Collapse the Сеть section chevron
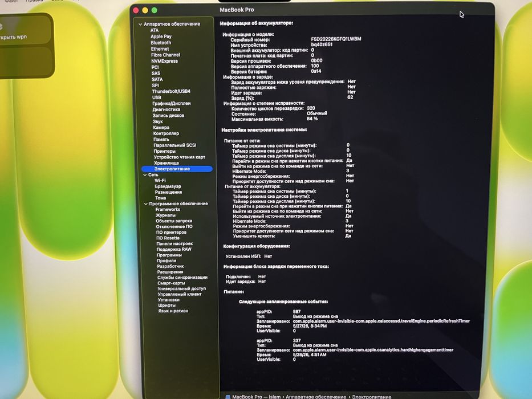This screenshot has height=399, width=532. 145,175
